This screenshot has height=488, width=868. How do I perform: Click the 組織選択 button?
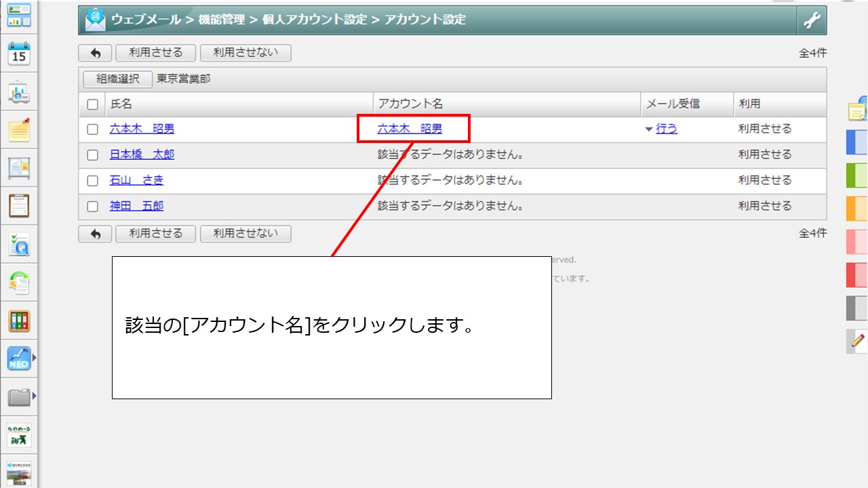tap(118, 79)
